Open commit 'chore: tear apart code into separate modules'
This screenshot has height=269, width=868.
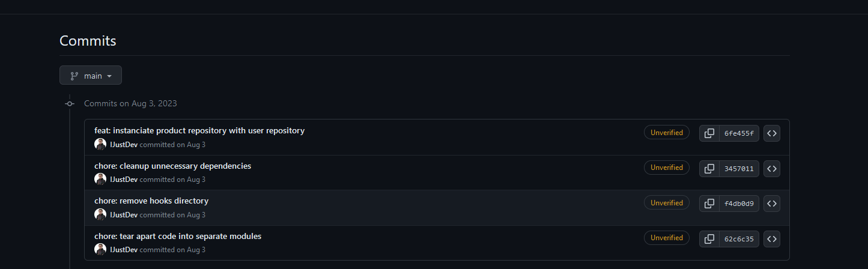coord(178,237)
